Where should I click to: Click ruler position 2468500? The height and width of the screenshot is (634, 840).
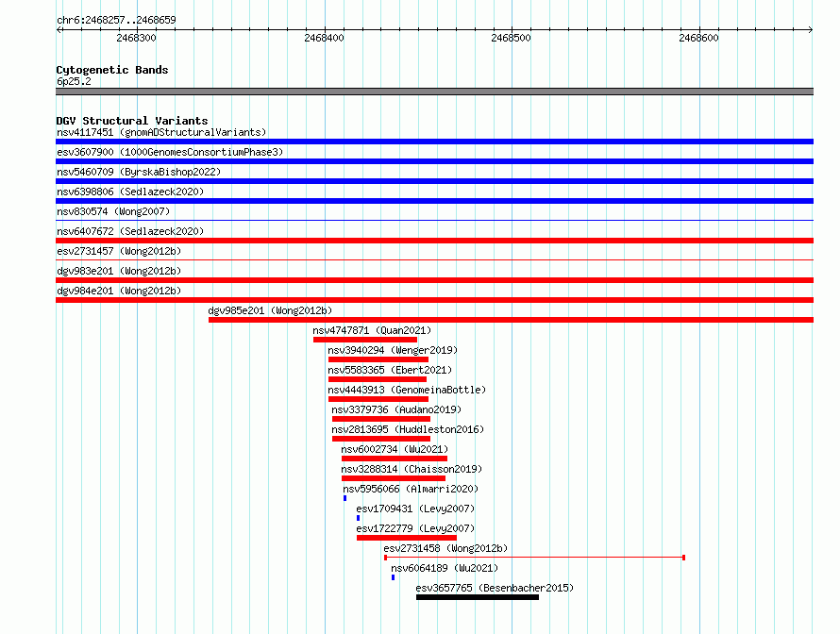tap(511, 38)
